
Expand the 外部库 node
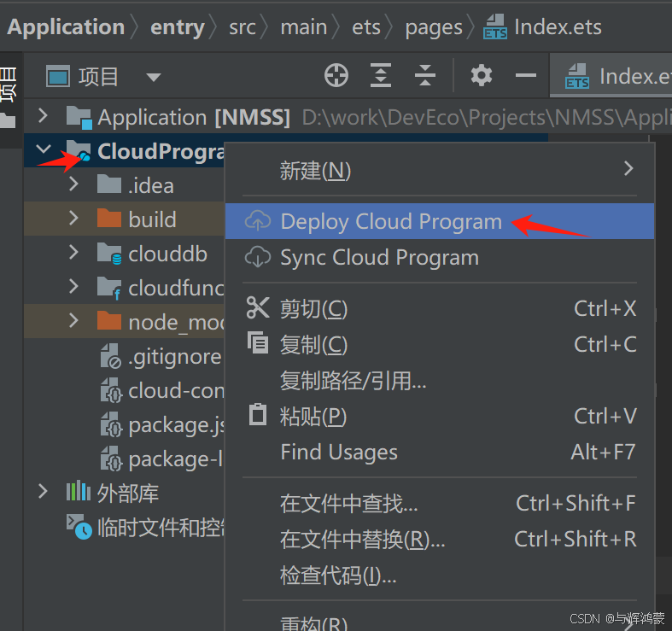pos(43,491)
